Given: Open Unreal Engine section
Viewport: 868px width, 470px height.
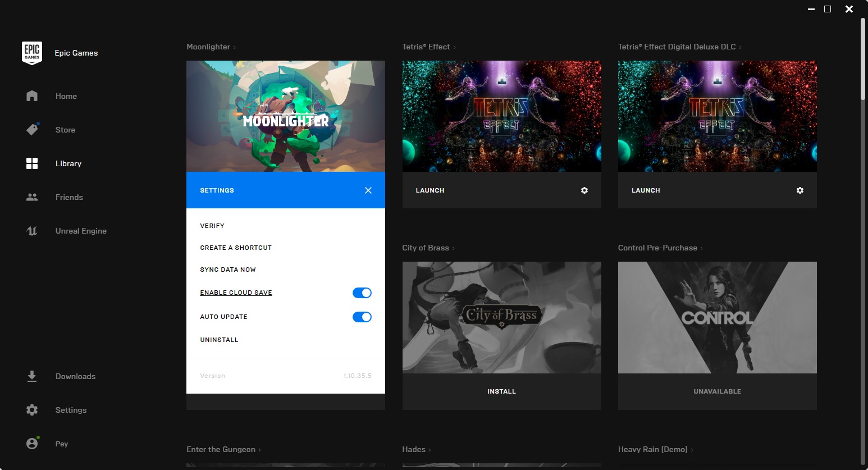Looking at the screenshot, I should [x=81, y=231].
